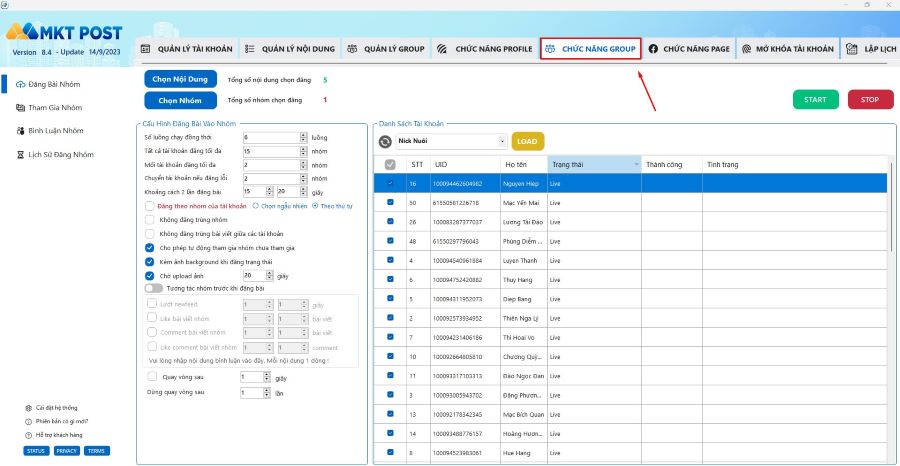Click the refresh icon beside Nick Nuôi dropdown
The height and width of the screenshot is (466, 900).
tap(385, 142)
